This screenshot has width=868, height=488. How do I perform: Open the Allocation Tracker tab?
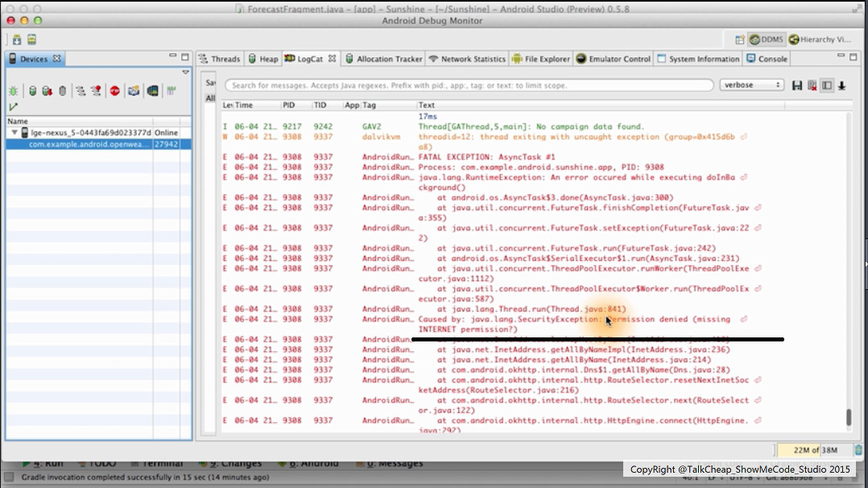[x=383, y=59]
